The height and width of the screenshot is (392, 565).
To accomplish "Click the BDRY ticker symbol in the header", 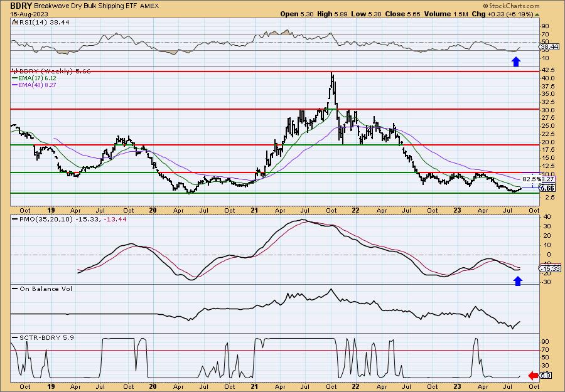I will (x=21, y=6).
